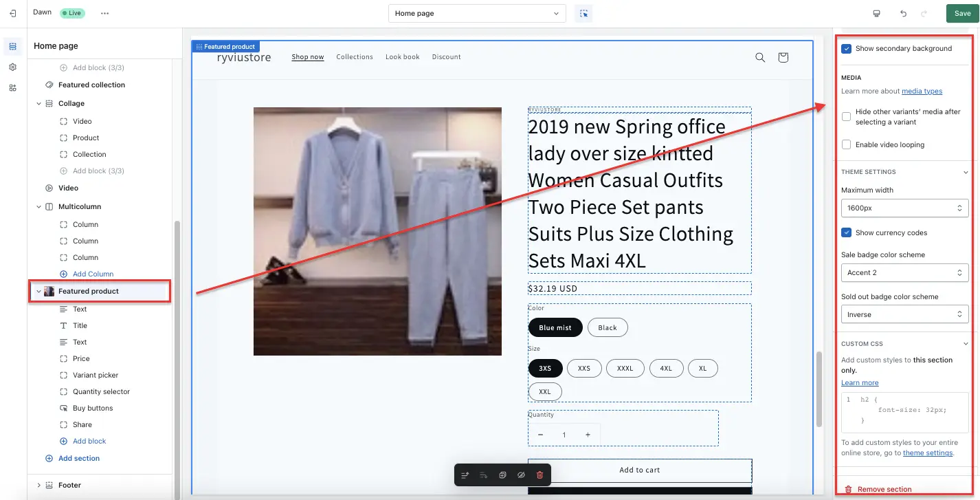Select the Black color variant swatch
The image size is (980, 500).
click(x=608, y=327)
